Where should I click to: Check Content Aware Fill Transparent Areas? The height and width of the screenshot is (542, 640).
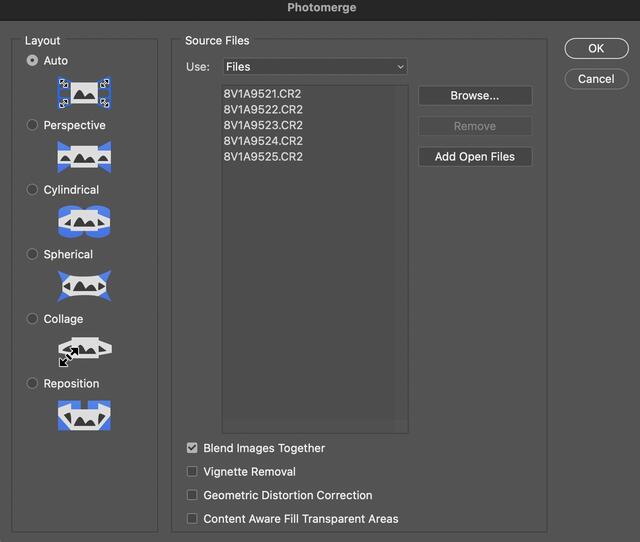192,519
